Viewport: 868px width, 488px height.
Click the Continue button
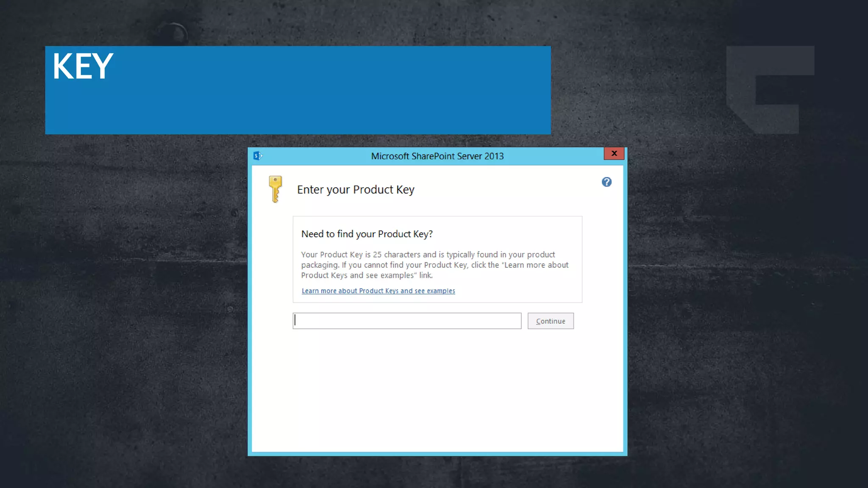coord(551,321)
